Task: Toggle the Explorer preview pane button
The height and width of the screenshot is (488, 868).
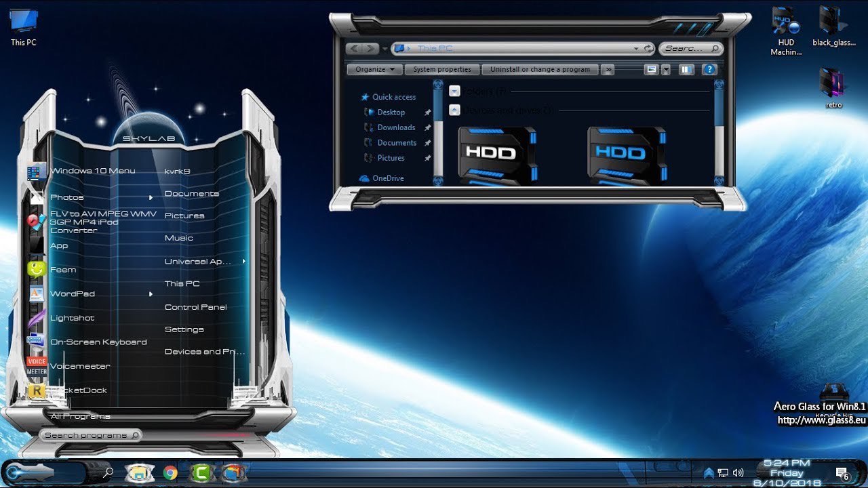Action: [686, 69]
